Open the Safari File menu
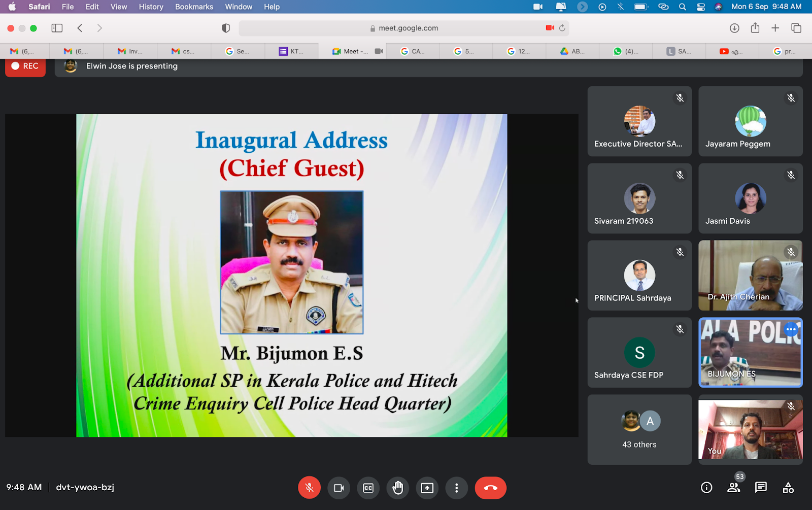Screen dimensions: 812x510 pyautogui.click(x=67, y=7)
